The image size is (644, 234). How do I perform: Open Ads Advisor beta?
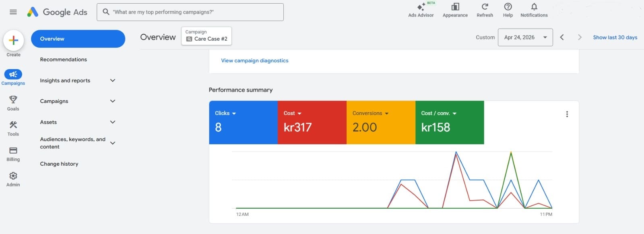pyautogui.click(x=421, y=10)
